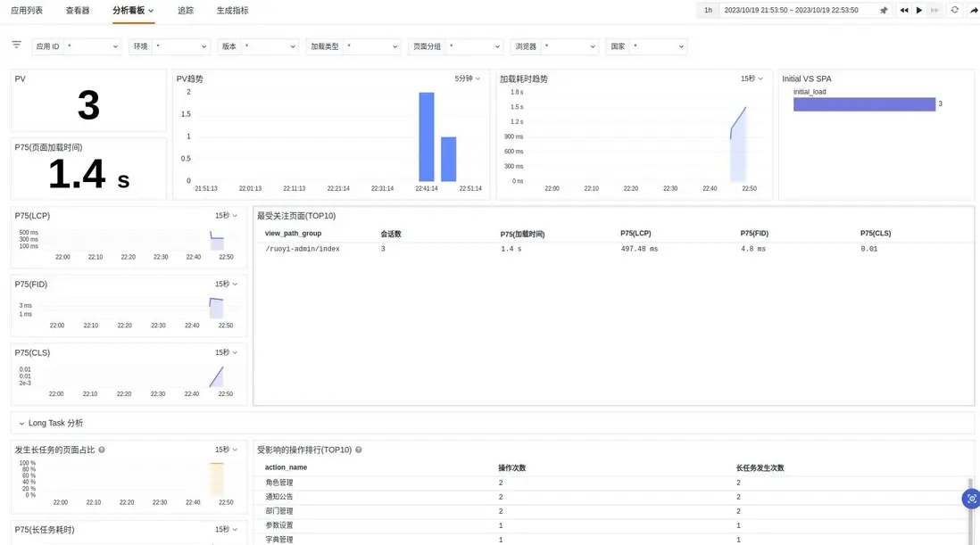The width and height of the screenshot is (980, 545).
Task: Change the PV趋势 5分钟 interval dropdown
Action: coord(468,78)
